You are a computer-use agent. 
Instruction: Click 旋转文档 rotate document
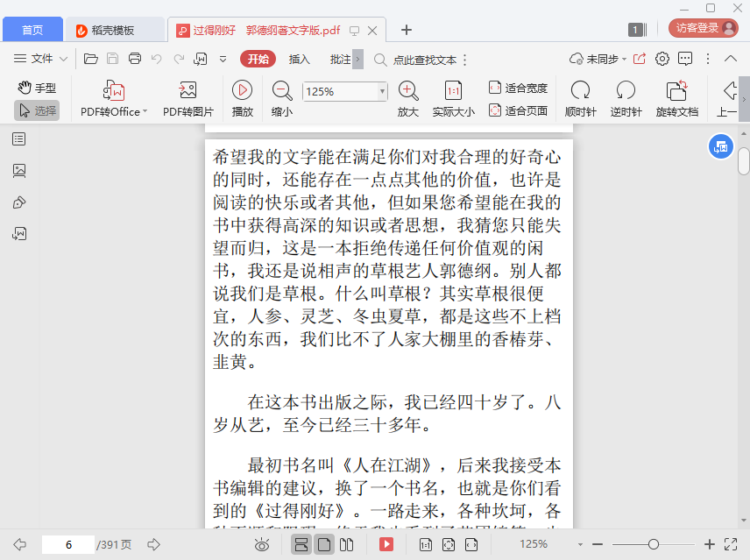[676, 99]
